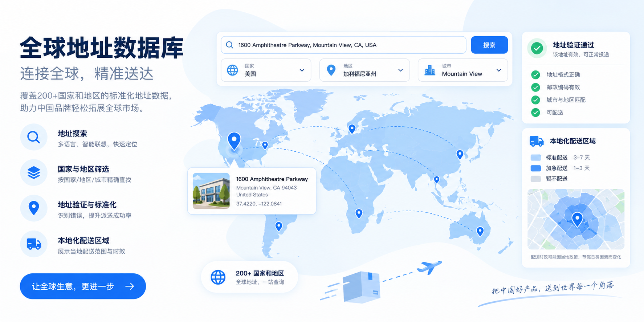The image size is (644, 322).
Task: Click the map pin on the US East Coast
Action: (265, 145)
